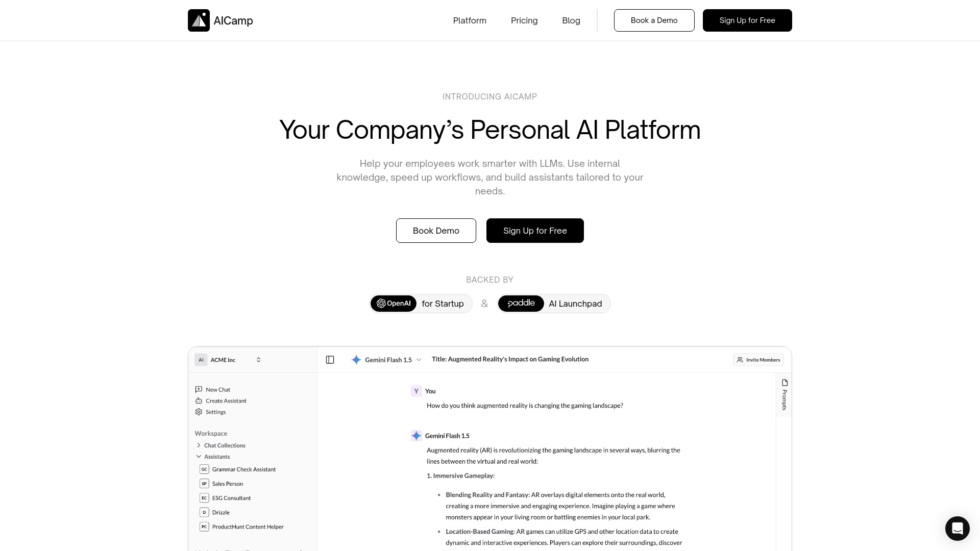Click the Platform menu item
The image size is (980, 551).
pyautogui.click(x=469, y=20)
